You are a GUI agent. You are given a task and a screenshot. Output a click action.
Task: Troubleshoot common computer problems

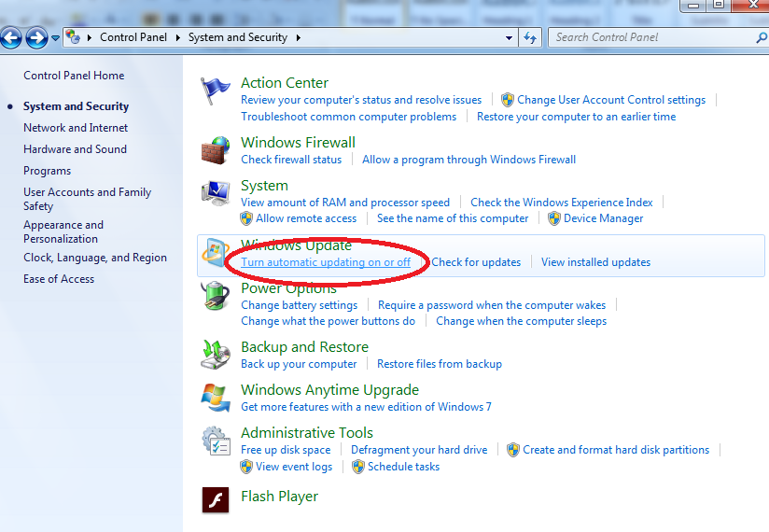coord(348,117)
